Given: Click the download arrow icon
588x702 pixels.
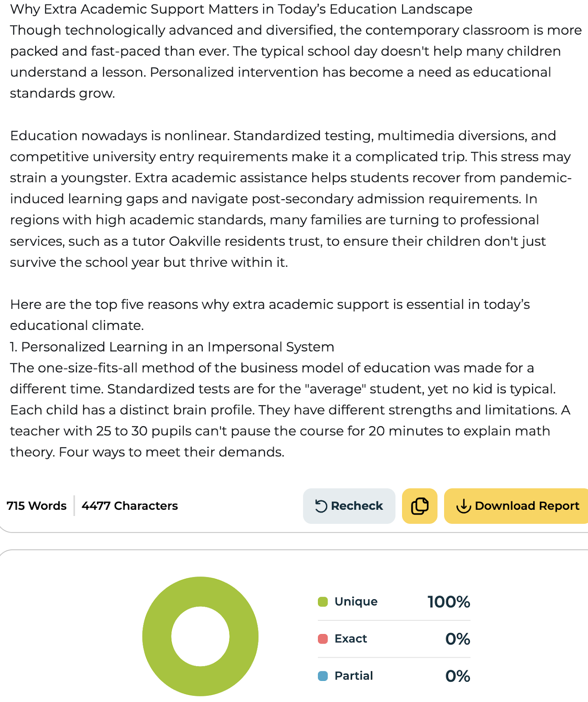Looking at the screenshot, I should pos(463,506).
